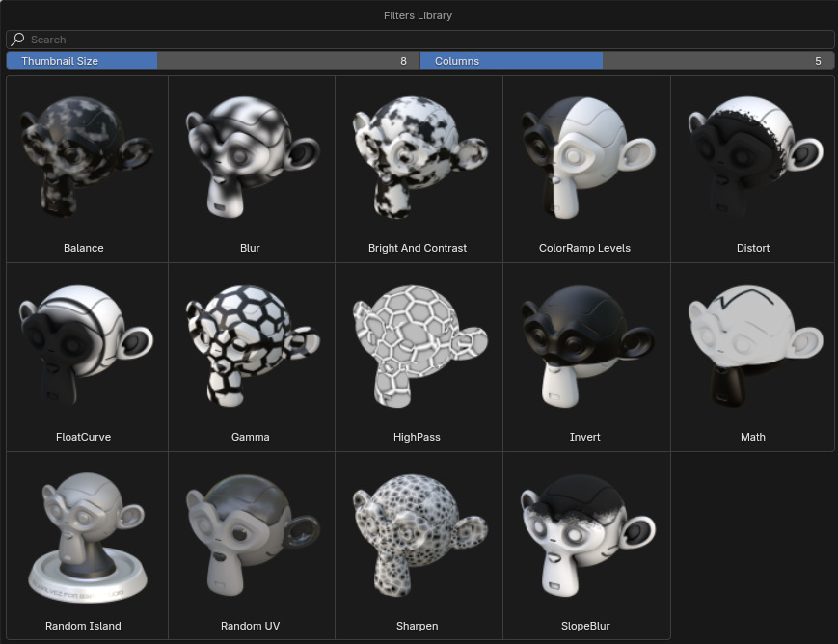Select the Invert filter

point(584,345)
